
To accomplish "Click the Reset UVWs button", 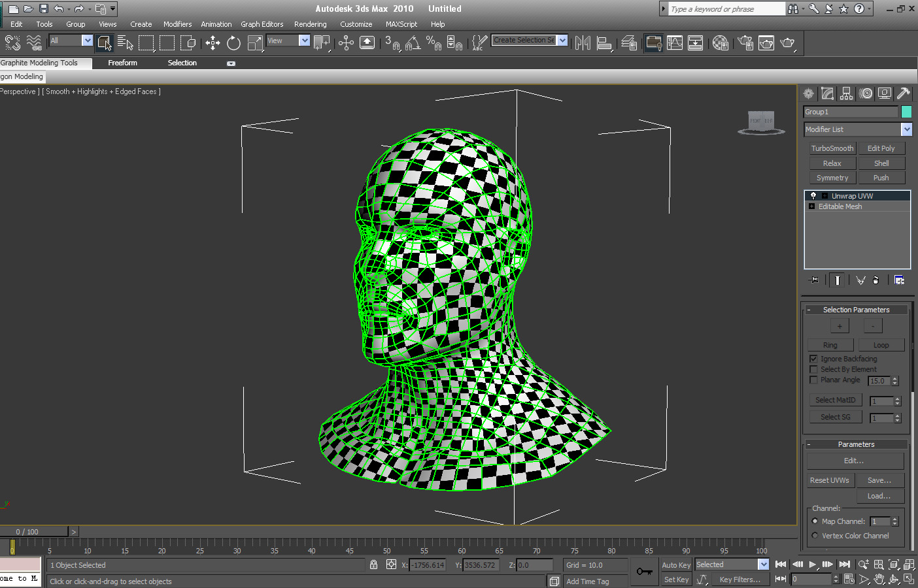I will coord(829,480).
